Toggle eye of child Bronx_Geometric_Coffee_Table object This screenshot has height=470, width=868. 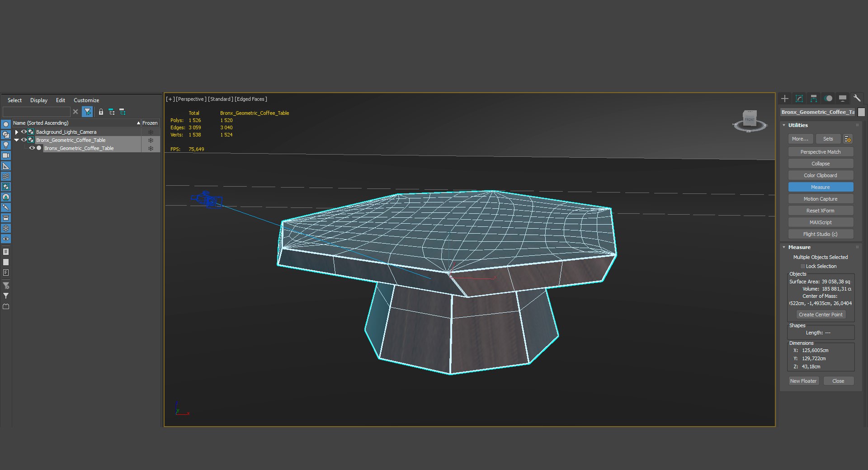(x=32, y=148)
